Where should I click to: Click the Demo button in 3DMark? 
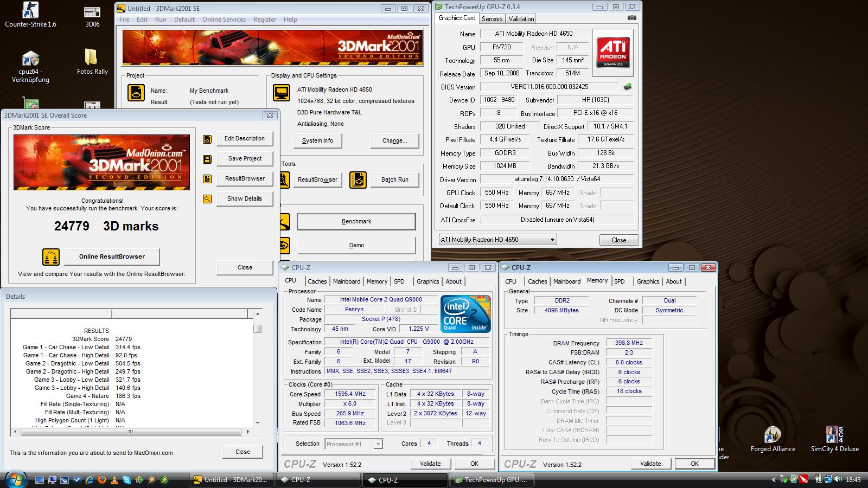point(356,245)
